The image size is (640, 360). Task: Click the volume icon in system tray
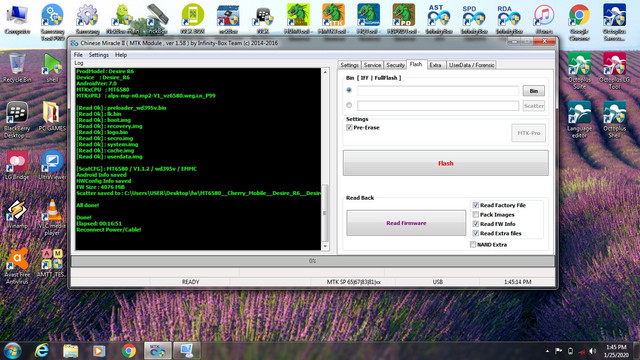(593, 351)
